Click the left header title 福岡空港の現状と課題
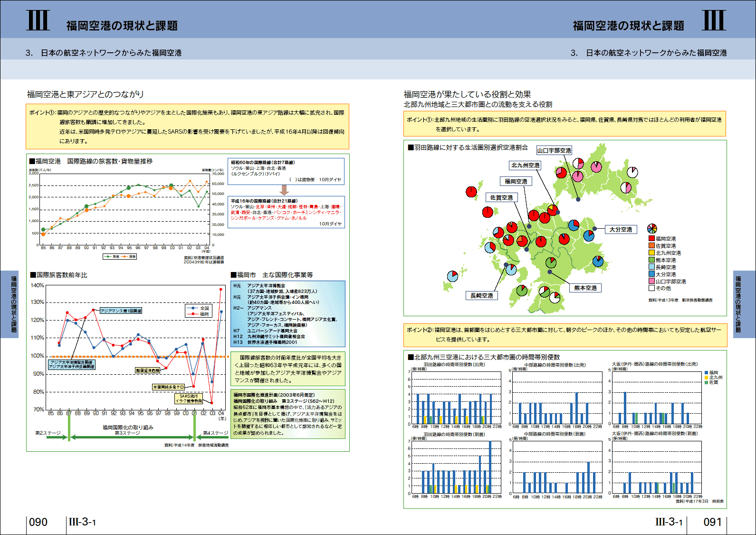 tap(122, 26)
